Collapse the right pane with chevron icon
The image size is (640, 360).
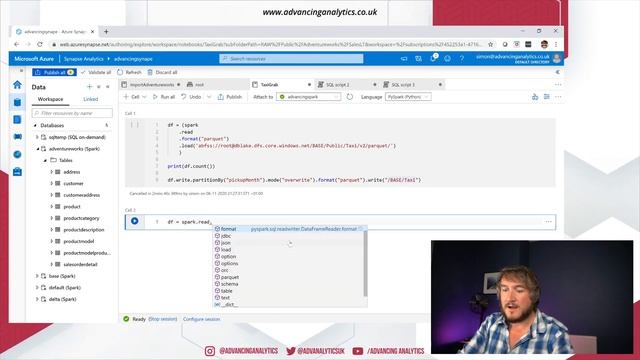[x=558, y=72]
